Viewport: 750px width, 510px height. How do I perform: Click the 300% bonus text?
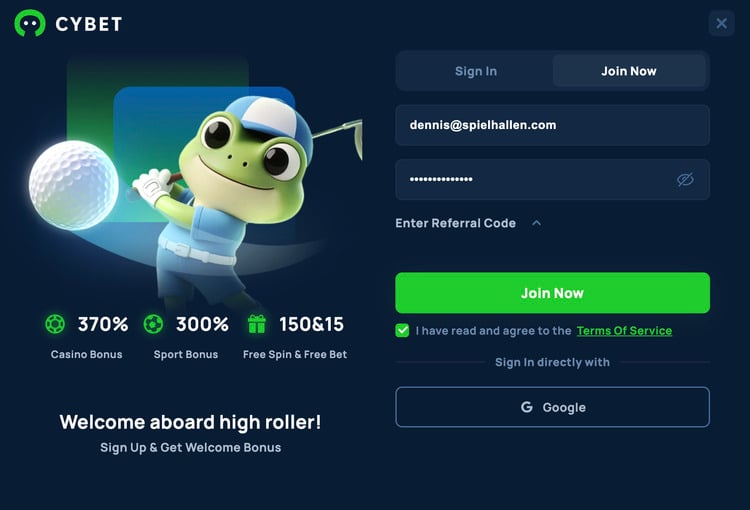click(x=202, y=324)
